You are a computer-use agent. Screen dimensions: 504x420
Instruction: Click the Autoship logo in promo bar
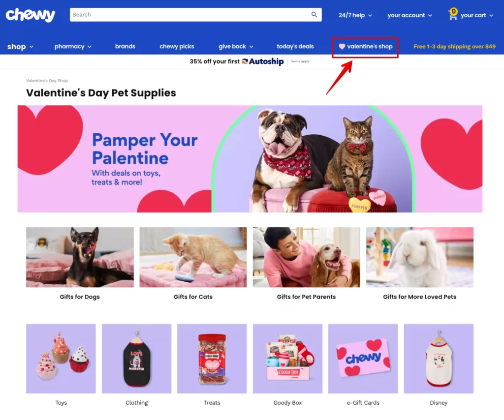[263, 61]
